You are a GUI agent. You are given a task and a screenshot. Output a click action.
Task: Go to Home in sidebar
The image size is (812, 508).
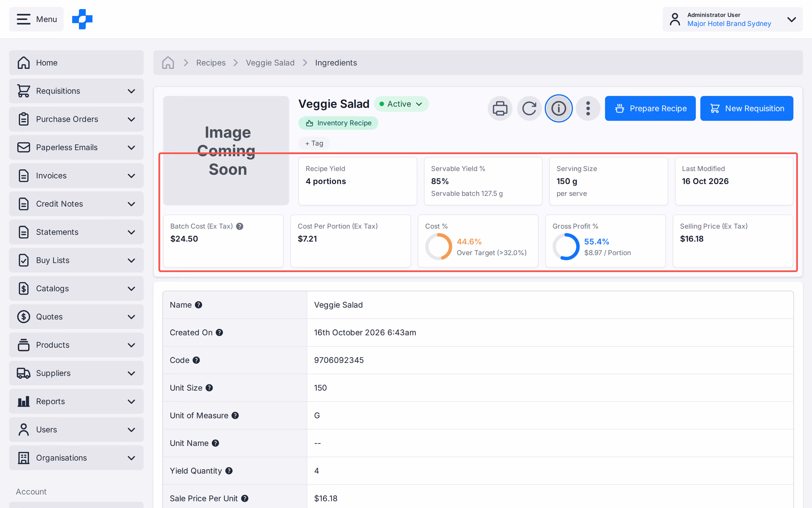point(76,63)
